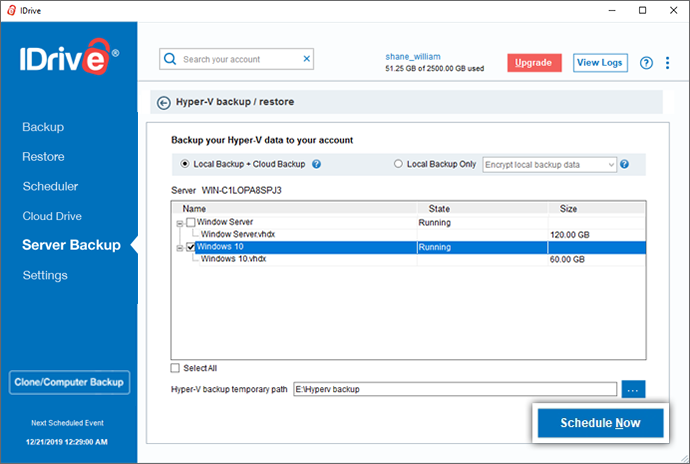Viewport: 690px width, 464px height.
Task: Click the IDrive icon in the title bar
Action: click(11, 10)
